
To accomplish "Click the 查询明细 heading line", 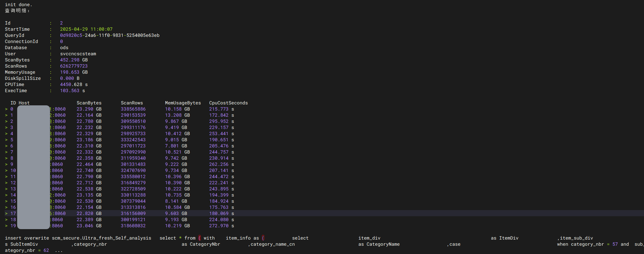I will click(x=17, y=11).
